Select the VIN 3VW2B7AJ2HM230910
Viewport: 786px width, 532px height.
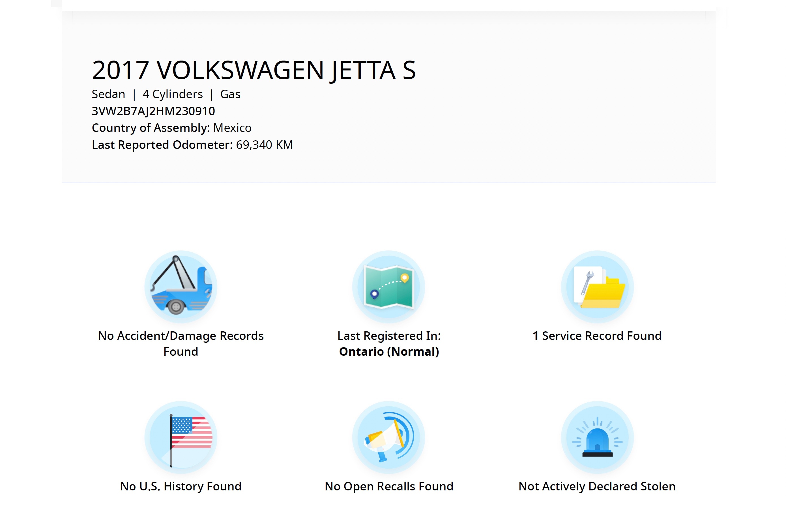click(x=153, y=111)
